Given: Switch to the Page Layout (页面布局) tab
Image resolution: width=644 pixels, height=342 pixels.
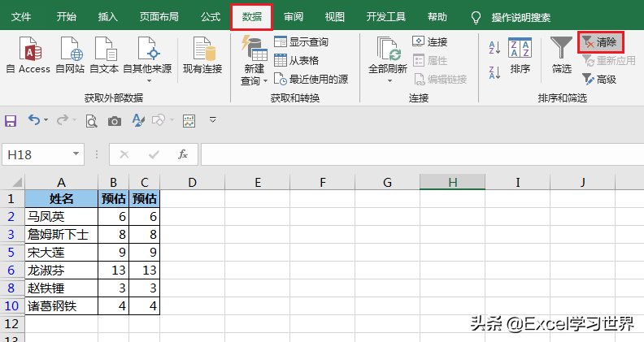Looking at the screenshot, I should coord(159,17).
